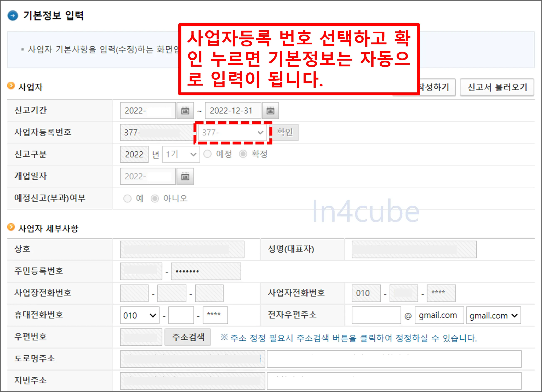
Task: Click the 지번주소 detail address field
Action: pyautogui.click(x=394, y=381)
